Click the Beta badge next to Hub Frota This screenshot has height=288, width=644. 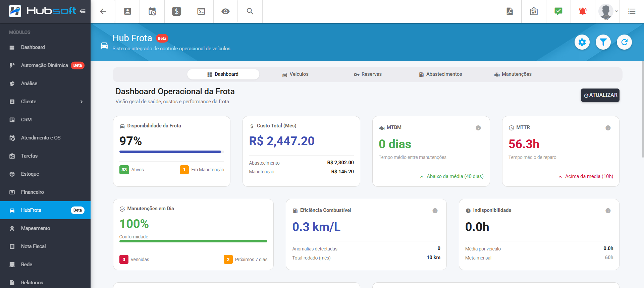pos(162,39)
